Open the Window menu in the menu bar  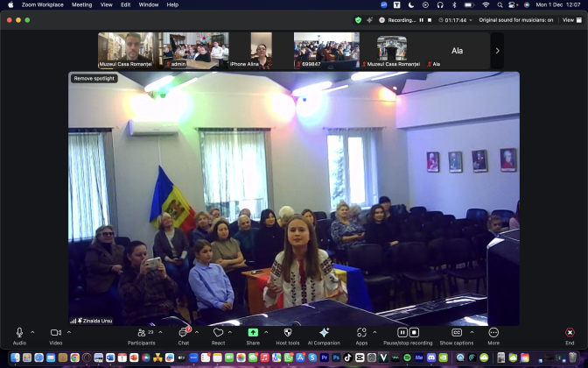click(149, 4)
